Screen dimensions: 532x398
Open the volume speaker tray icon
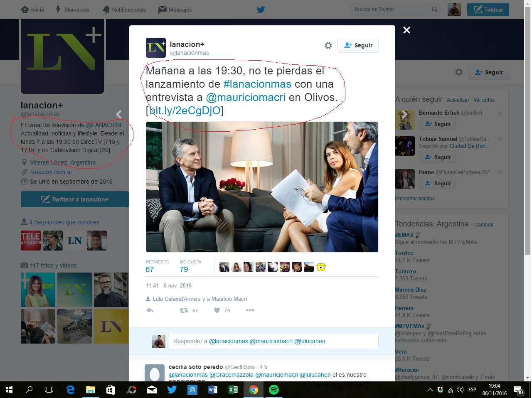click(460, 390)
